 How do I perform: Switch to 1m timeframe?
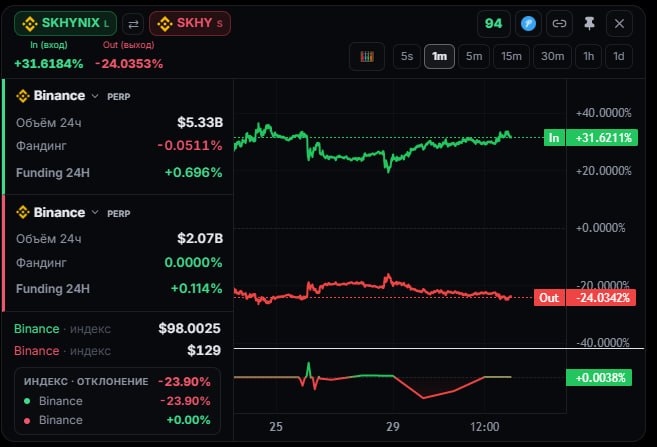[x=440, y=56]
